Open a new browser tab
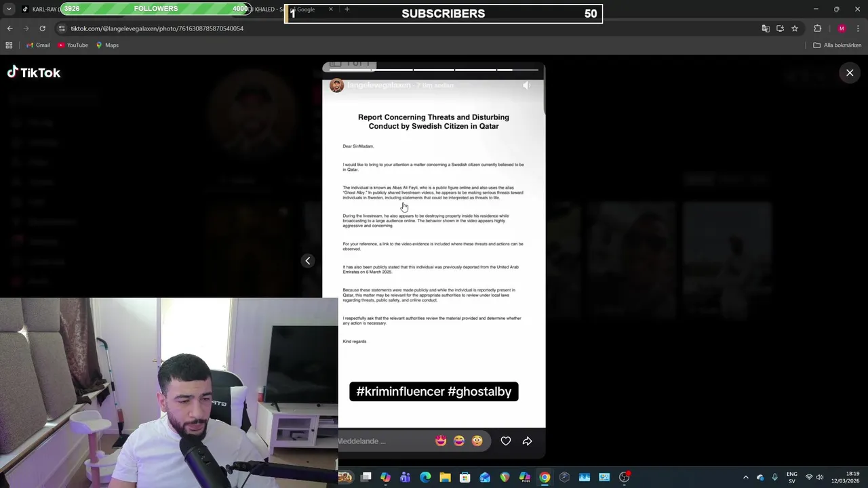 pos(347,9)
